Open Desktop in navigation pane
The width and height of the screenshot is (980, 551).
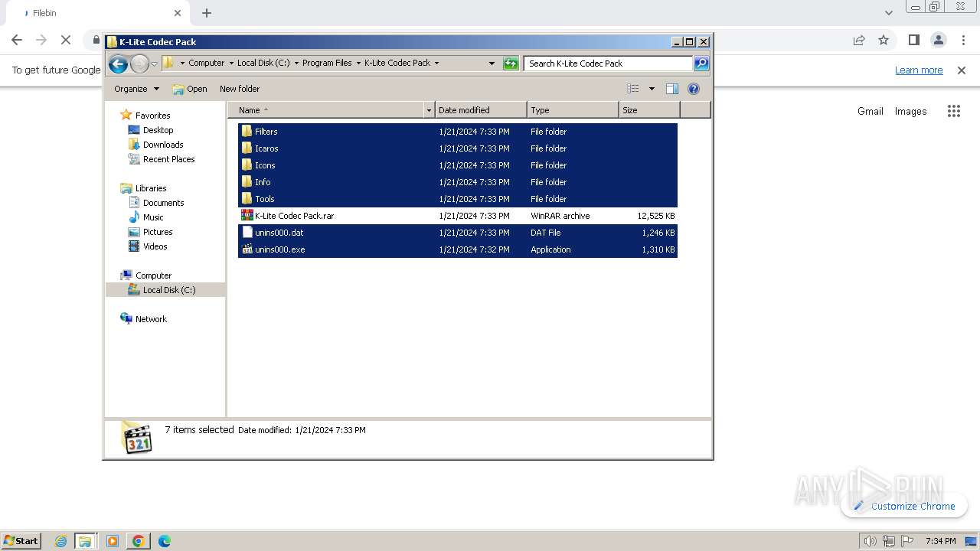point(158,130)
